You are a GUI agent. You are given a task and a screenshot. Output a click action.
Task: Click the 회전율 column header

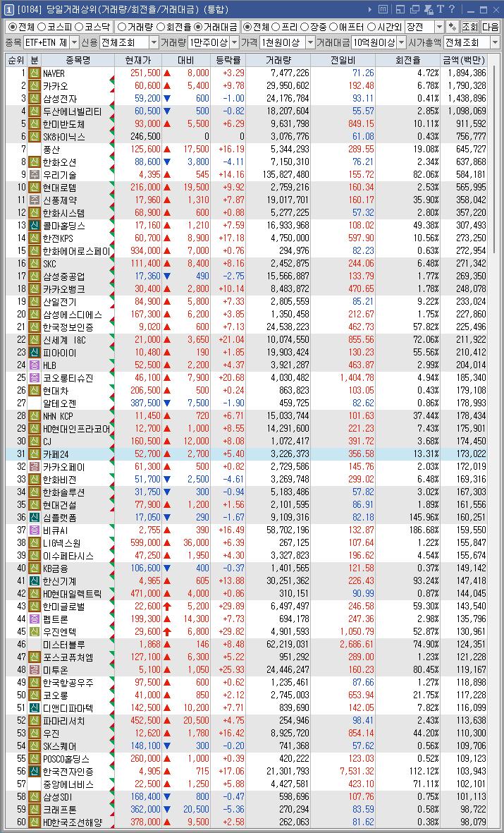point(408,61)
